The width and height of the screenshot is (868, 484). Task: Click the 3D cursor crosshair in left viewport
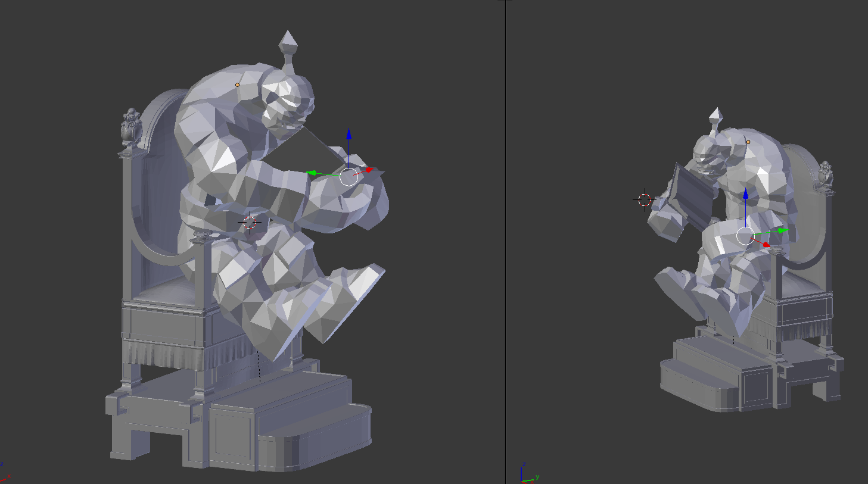(250, 223)
